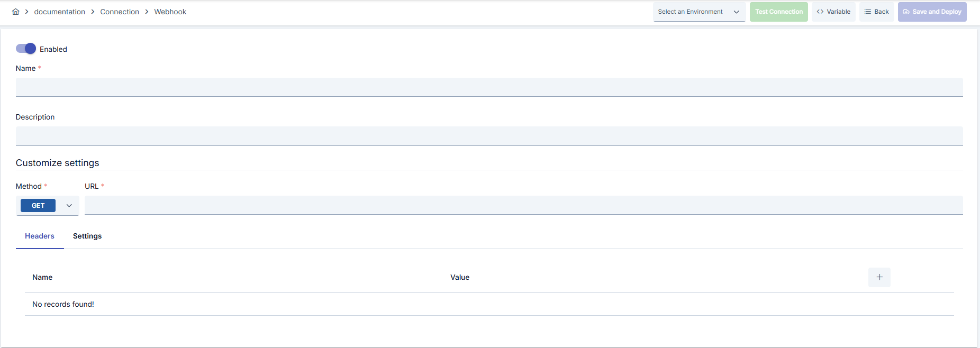980x348 pixels.
Task: Expand the Method dropdown chevron
Action: [x=69, y=206]
